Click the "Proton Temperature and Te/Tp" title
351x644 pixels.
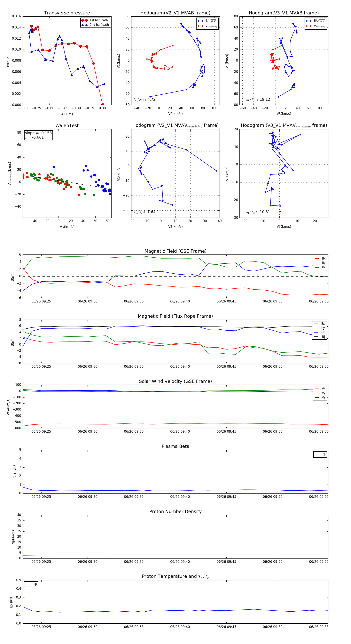click(x=175, y=576)
